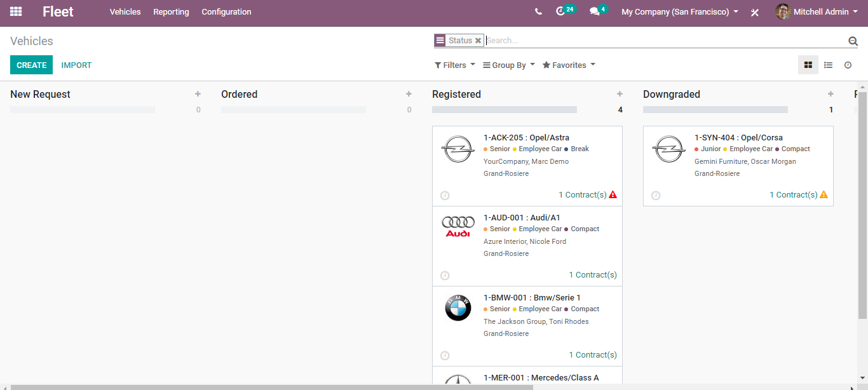Open the phone call icon
Image resolution: width=868 pixels, height=390 pixels.
point(538,11)
